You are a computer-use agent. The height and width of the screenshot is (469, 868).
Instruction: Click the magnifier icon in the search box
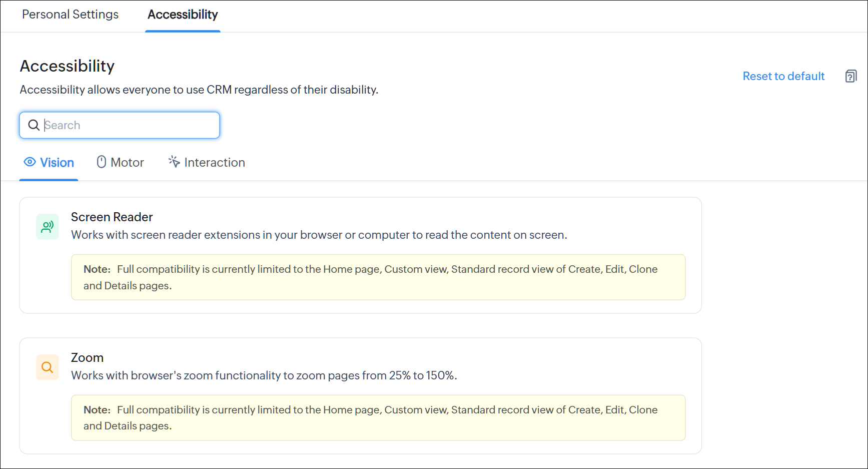(x=34, y=125)
